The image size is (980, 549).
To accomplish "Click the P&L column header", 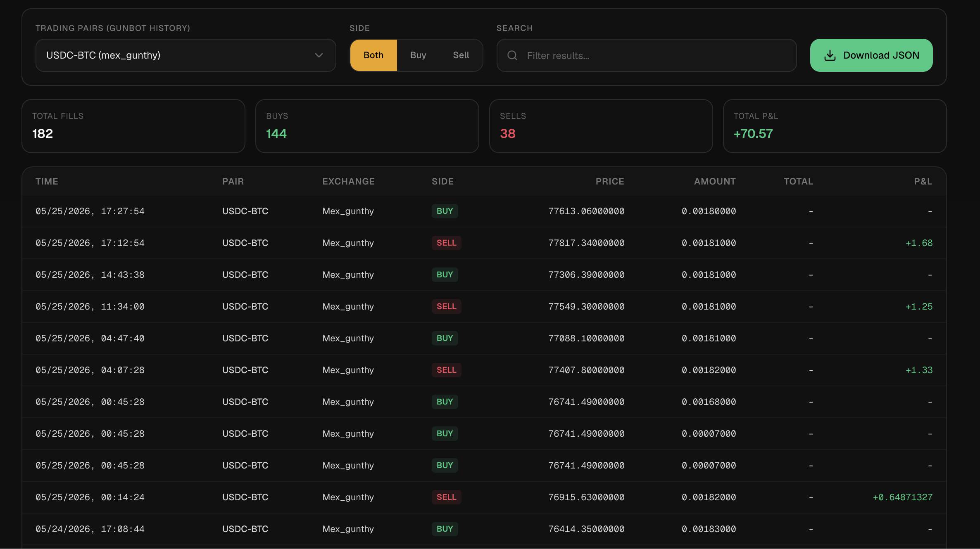I will coord(923,182).
